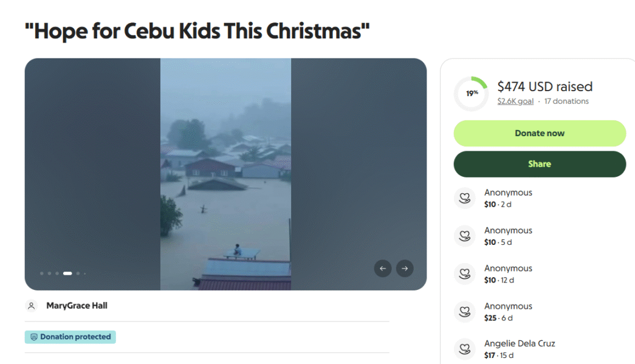Click the Donation protected badge text
Image resolution: width=635 pixels, height=364 pixels.
[x=75, y=337]
